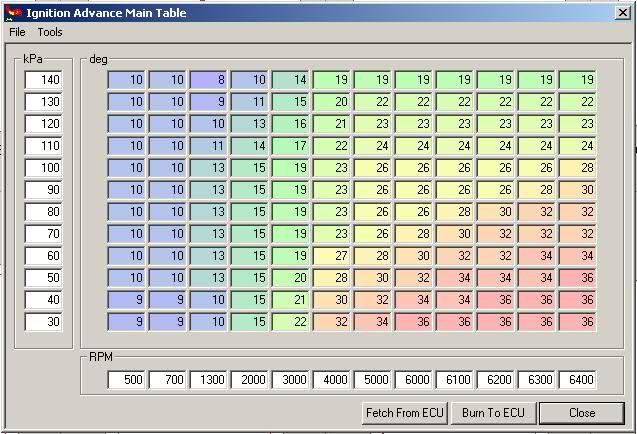Click the 14 cell at 140 kPa, 3000 RPM
Image resolution: width=637 pixels, height=434 pixels.
point(290,80)
